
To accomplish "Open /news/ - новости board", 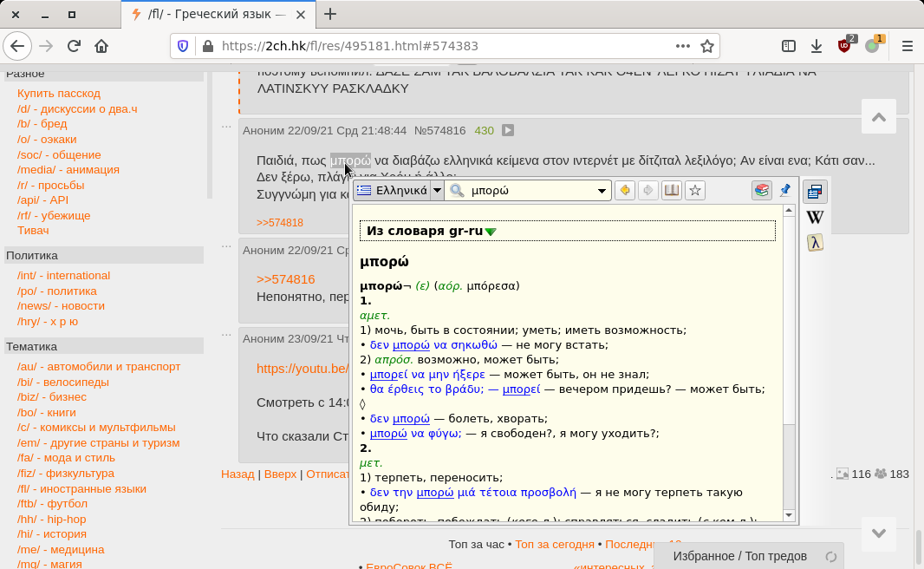I will (x=62, y=306).
